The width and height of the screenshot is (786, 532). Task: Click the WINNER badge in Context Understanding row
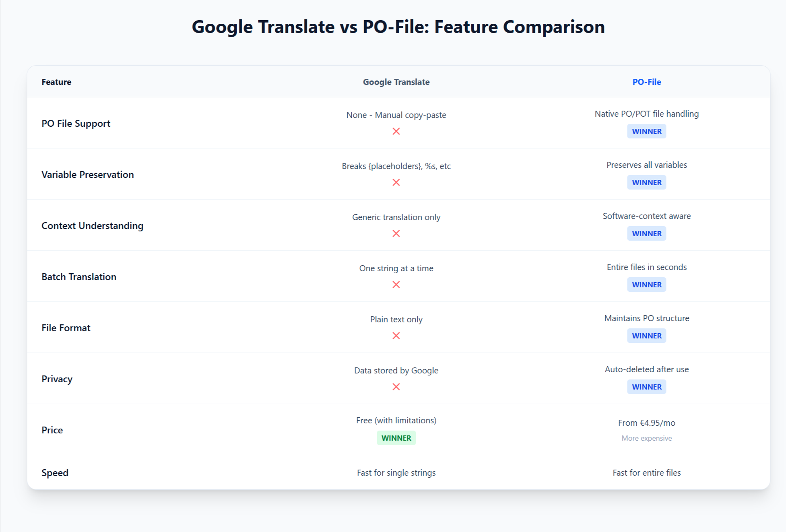(646, 233)
